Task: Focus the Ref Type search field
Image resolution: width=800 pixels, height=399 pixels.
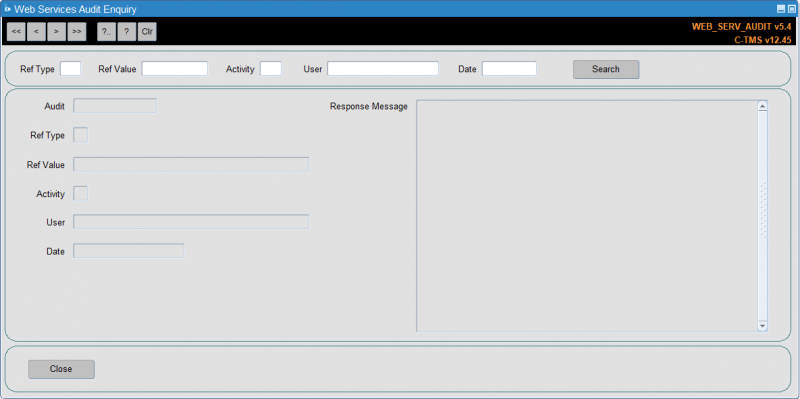Action: tap(70, 68)
